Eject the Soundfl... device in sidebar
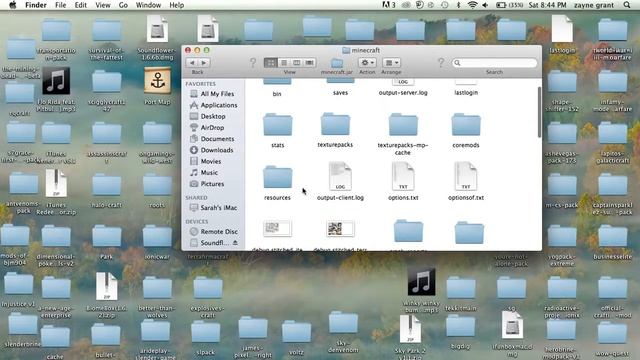The width and height of the screenshot is (640, 360). click(x=235, y=243)
